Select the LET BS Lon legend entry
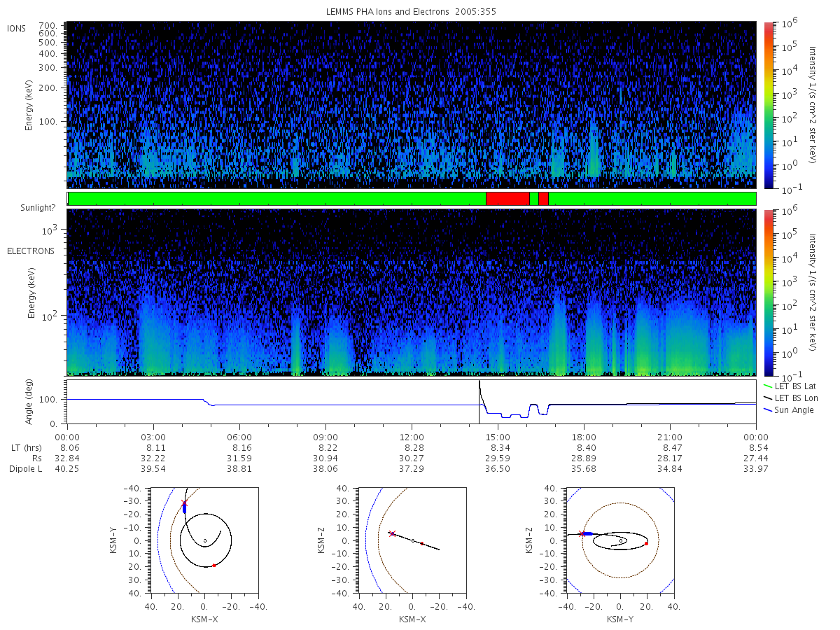 [790, 398]
